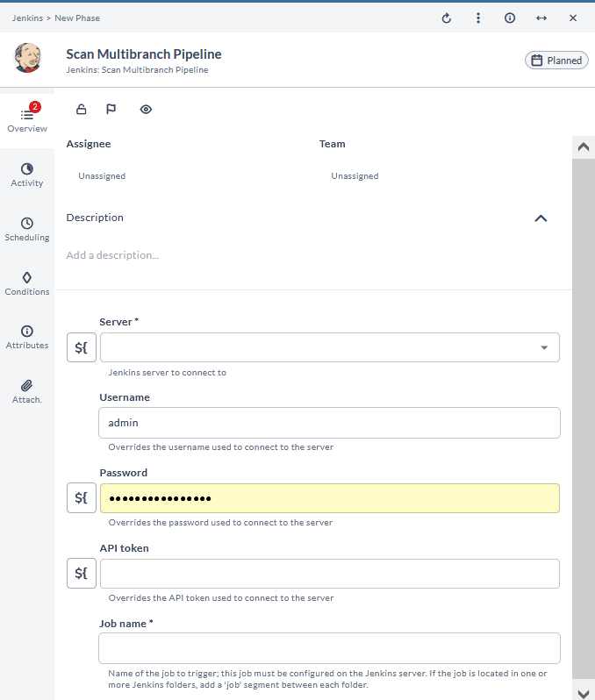Click the Unassigned Team field
This screenshot has width=595, height=700.
(355, 176)
